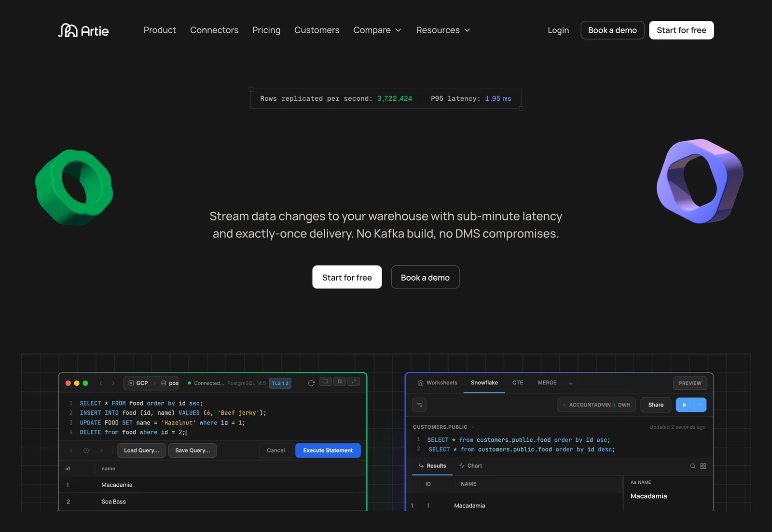The height and width of the screenshot is (532, 772).
Task: Open the Product page
Action: [x=160, y=30]
